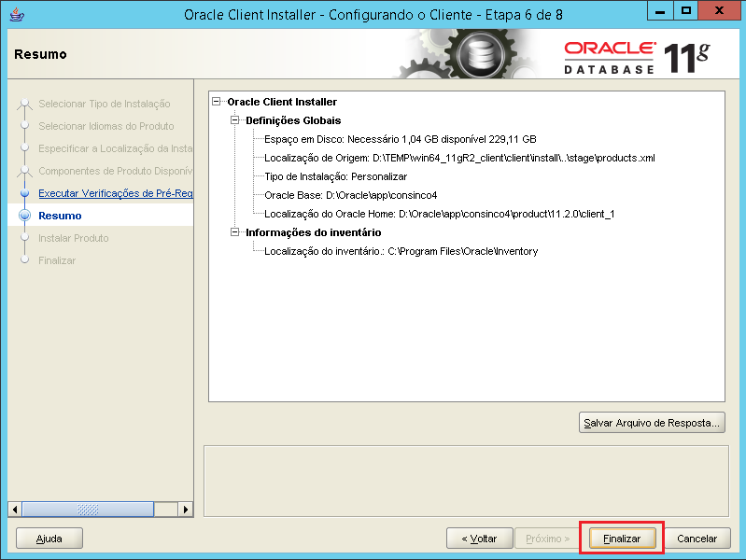Click Salvar Arquivo de Resposta button

(x=652, y=423)
